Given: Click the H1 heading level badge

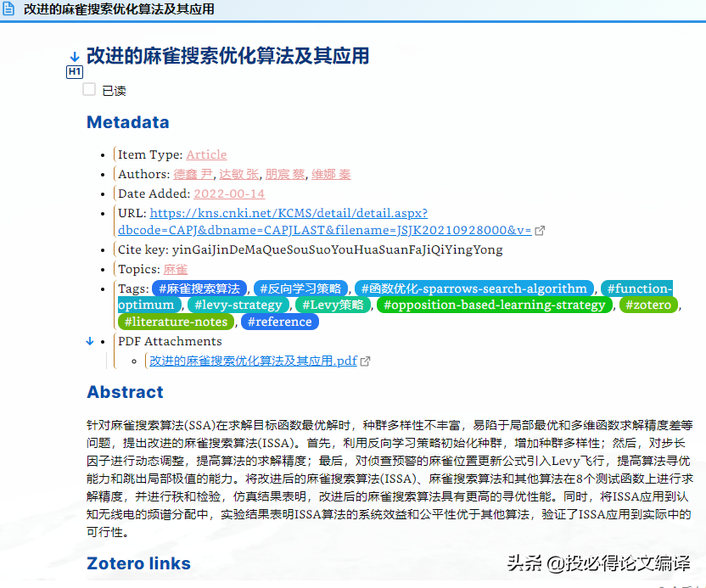Looking at the screenshot, I should coord(74,72).
